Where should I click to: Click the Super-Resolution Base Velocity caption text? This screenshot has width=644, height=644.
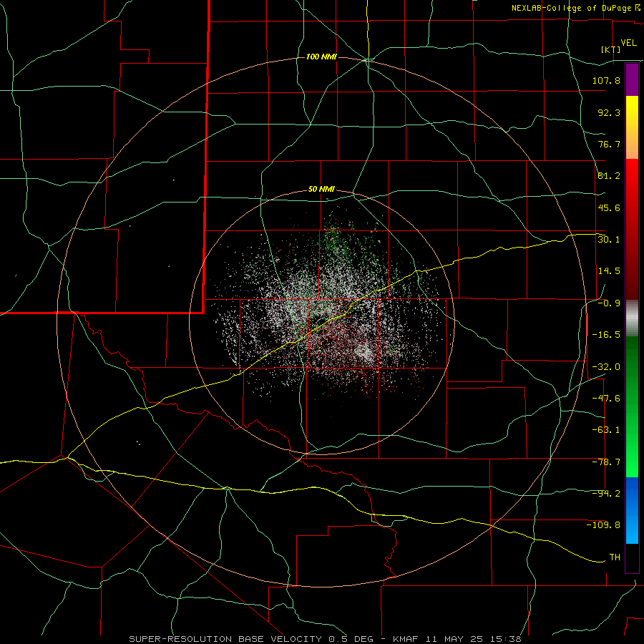[x=325, y=639]
